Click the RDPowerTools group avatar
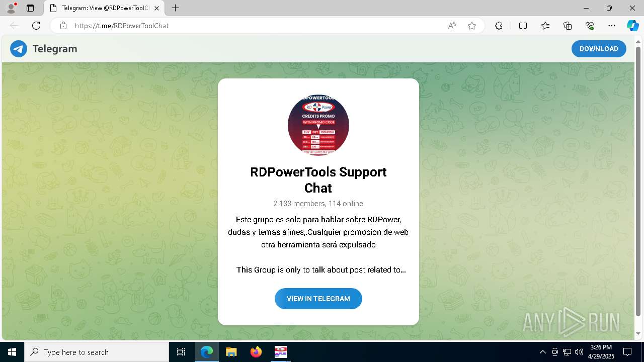644x362 pixels. (x=318, y=125)
